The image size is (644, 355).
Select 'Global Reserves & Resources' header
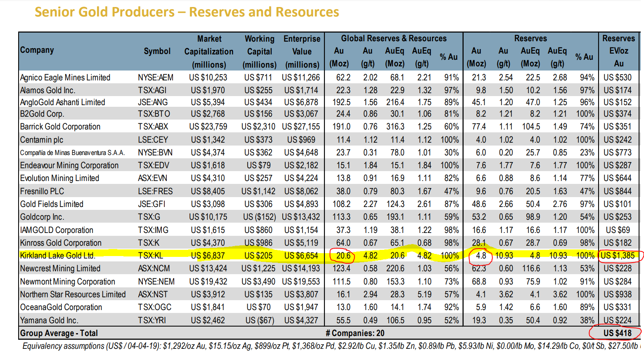click(x=393, y=38)
